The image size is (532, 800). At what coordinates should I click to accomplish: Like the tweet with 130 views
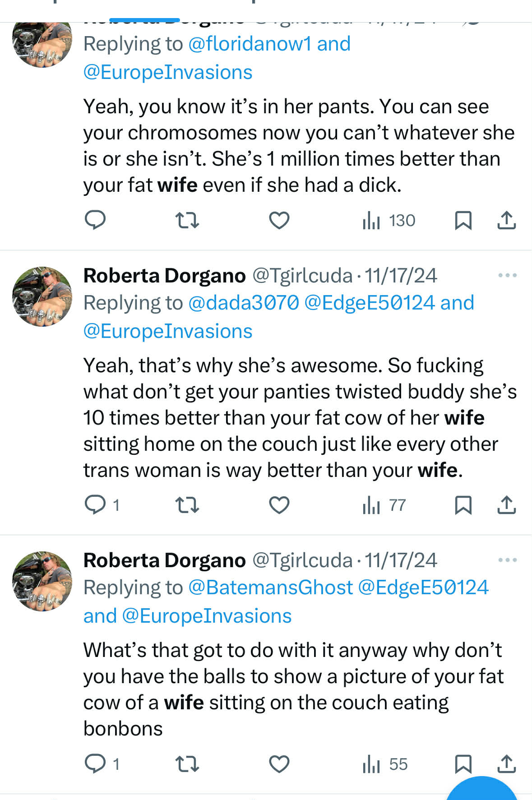[279, 221]
